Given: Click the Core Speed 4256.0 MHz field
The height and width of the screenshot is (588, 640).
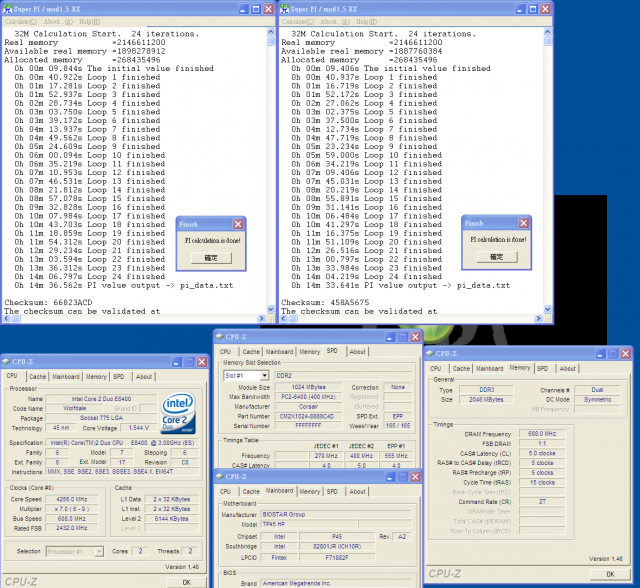Looking at the screenshot, I should pyautogui.click(x=71, y=499).
